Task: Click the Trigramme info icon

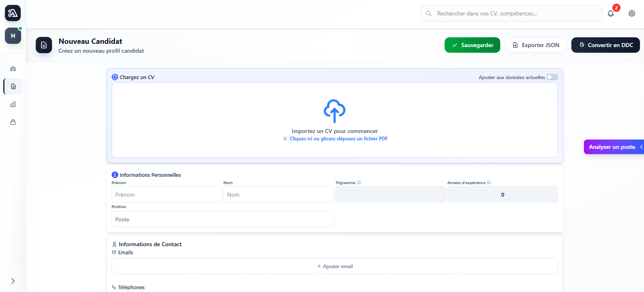Action: pos(359,182)
